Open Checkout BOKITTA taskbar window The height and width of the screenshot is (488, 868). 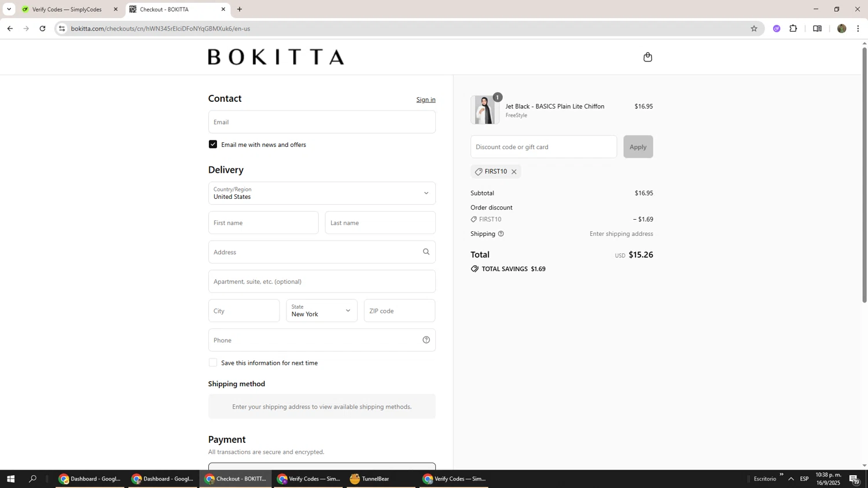pyautogui.click(x=236, y=479)
